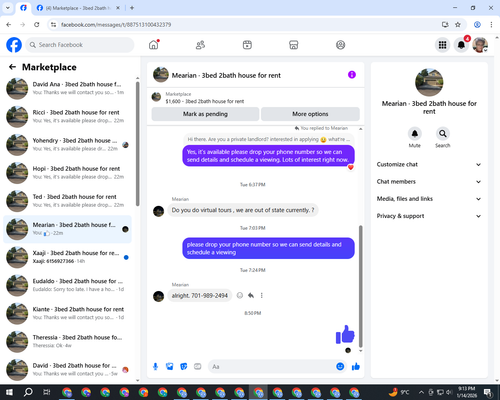
Task: Switch to the first Facebook browser tab
Action: (x=23, y=8)
